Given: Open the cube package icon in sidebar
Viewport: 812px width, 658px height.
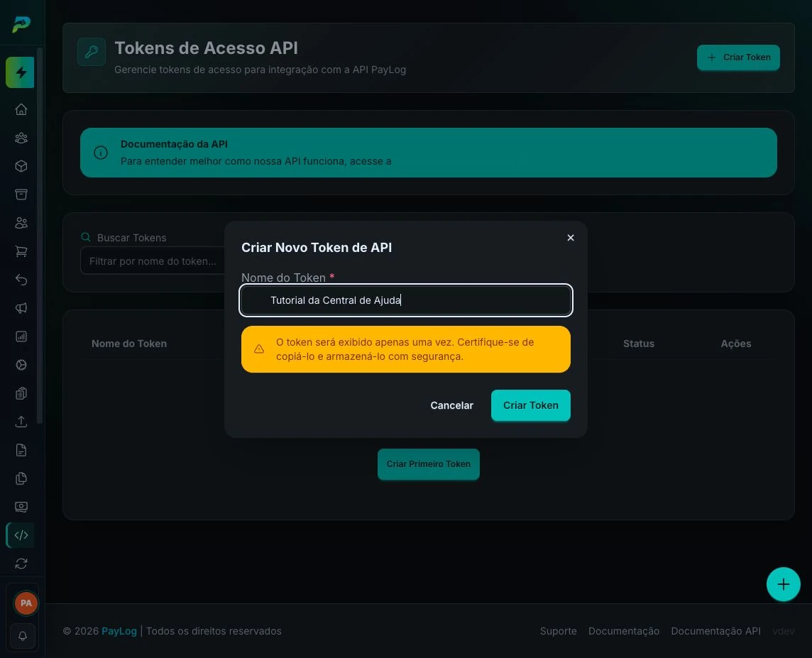Looking at the screenshot, I should tap(21, 166).
